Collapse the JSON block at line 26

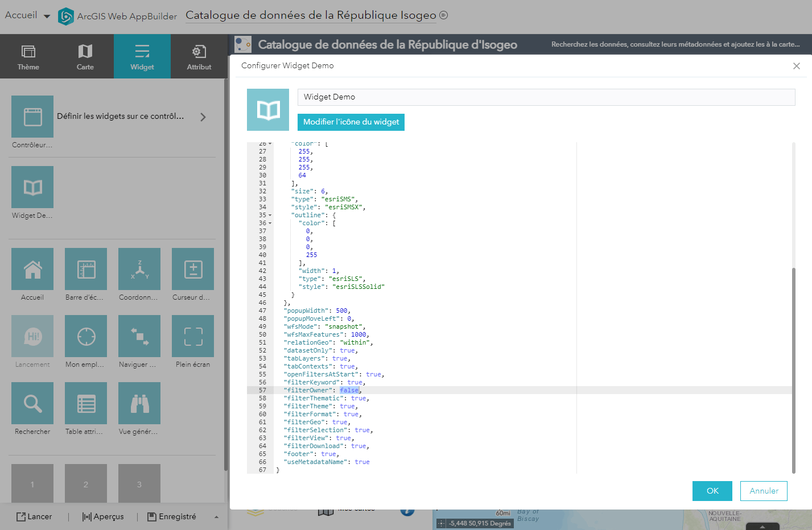[270, 144]
